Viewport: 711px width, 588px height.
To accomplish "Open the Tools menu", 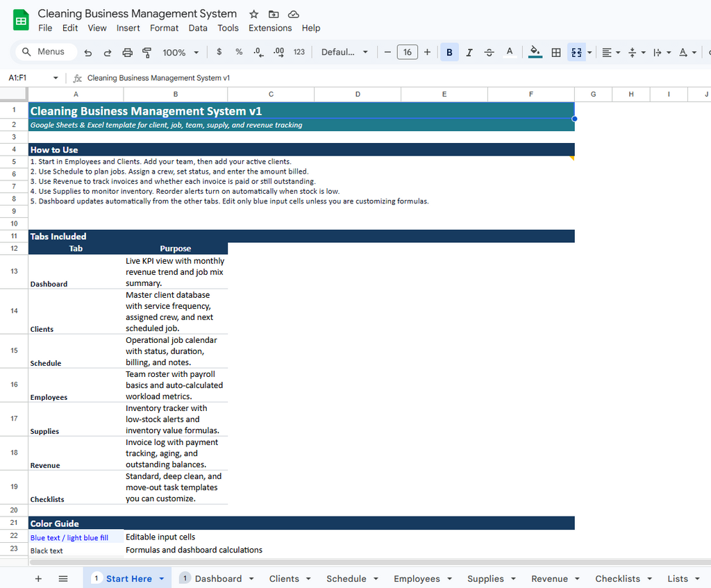I will coord(228,28).
